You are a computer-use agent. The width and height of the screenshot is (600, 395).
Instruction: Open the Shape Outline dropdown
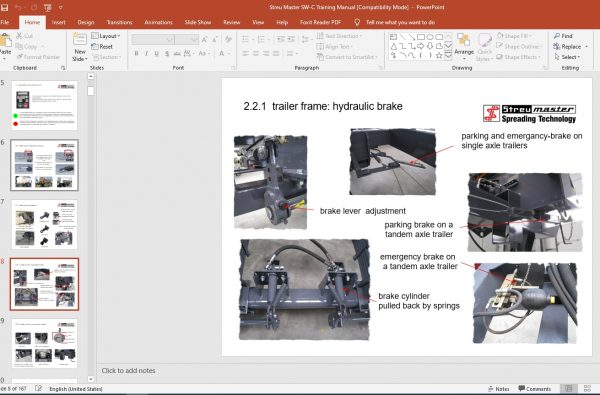520,46
